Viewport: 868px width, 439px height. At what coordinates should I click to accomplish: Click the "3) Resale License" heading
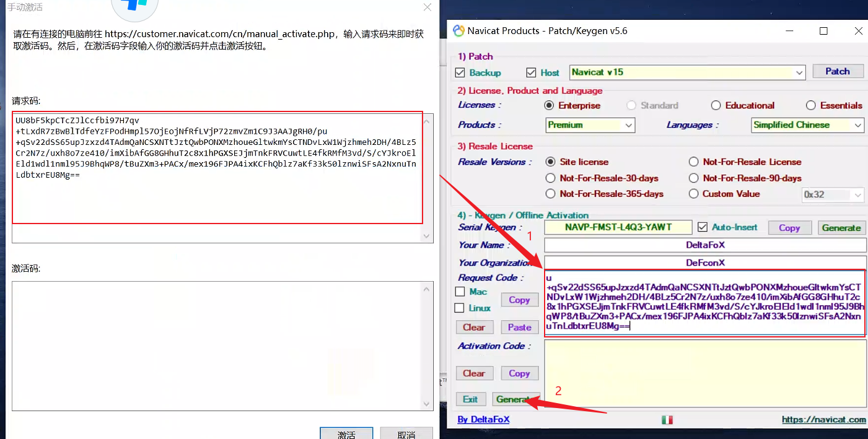(495, 146)
